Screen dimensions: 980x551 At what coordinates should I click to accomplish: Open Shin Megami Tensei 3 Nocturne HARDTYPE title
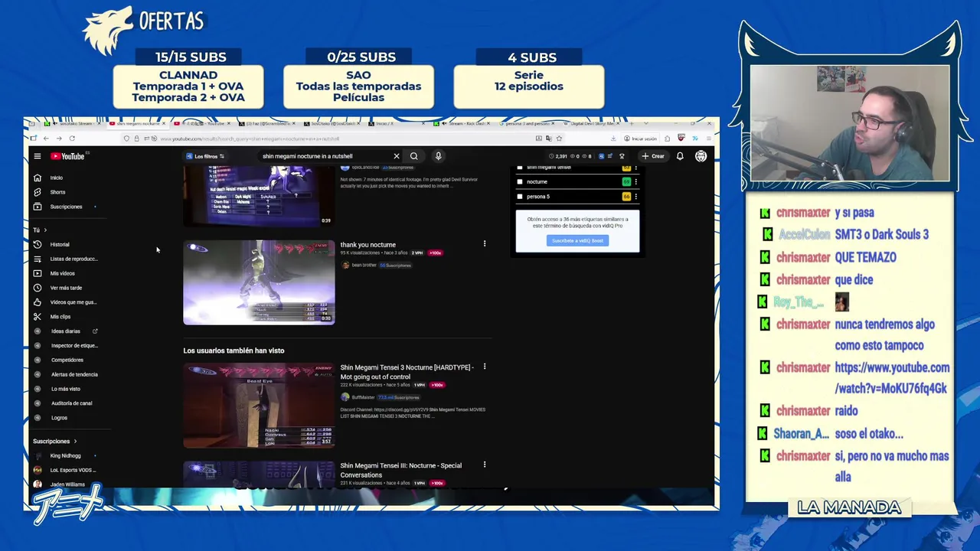407,372
